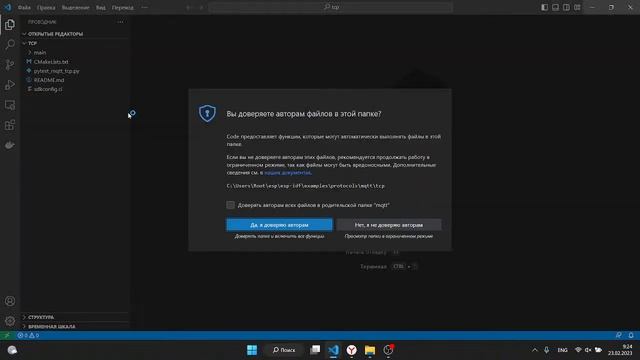Collapse the TCP folder section
Screen dimensions: 640x360
pyautogui.click(x=33, y=43)
